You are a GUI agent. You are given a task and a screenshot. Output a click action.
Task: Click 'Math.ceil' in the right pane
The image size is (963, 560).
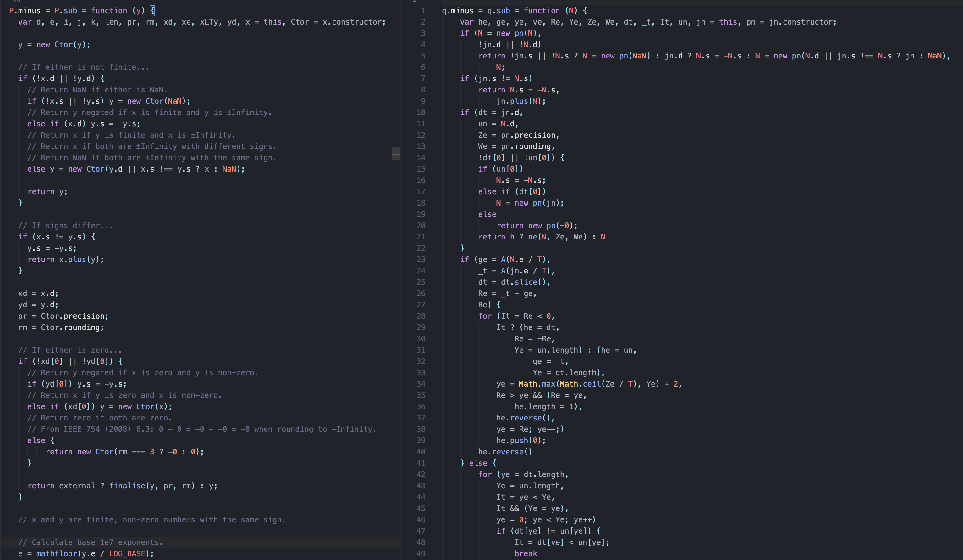coord(580,384)
